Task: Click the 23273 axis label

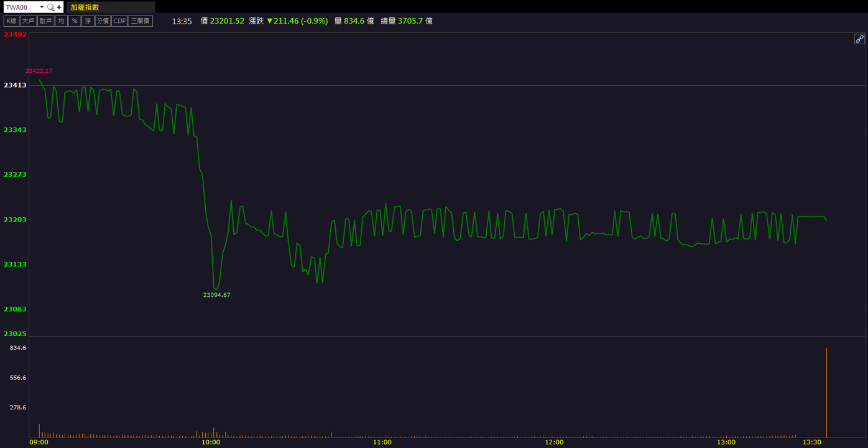Action: tap(16, 174)
